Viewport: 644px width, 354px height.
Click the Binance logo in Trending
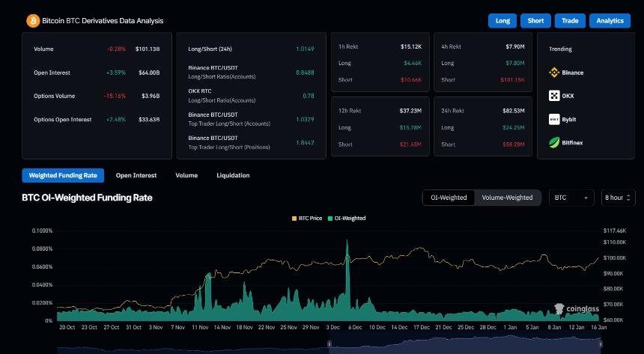tap(554, 73)
